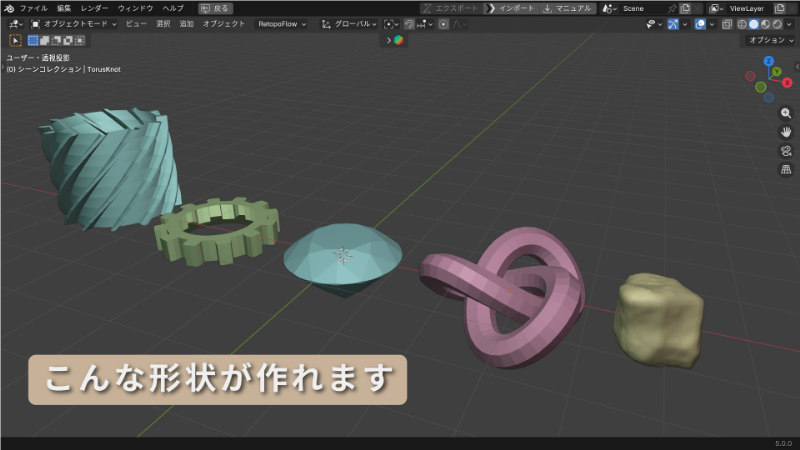Viewport: 800px width, 450px height.
Task: Click the マニュアル button
Action: pyautogui.click(x=567, y=8)
